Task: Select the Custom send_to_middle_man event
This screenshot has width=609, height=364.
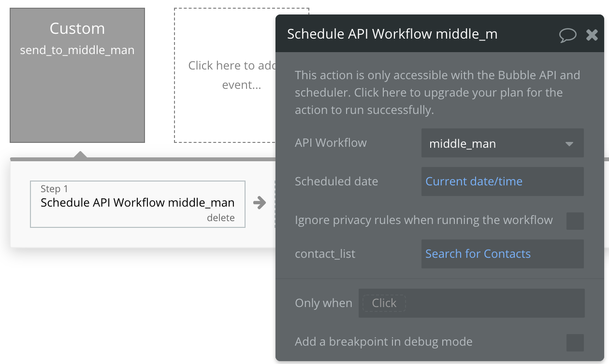Action: coord(77,75)
